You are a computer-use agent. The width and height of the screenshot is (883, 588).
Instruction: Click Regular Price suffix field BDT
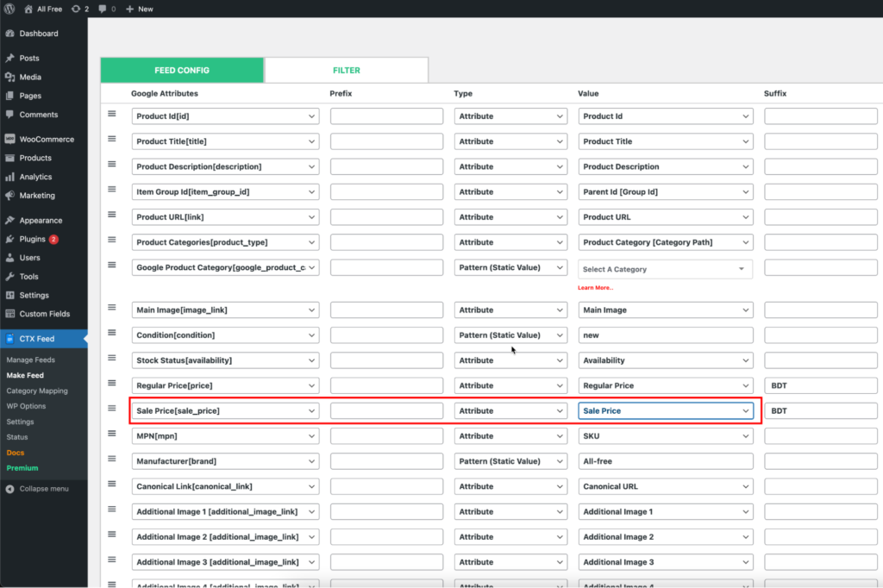click(821, 385)
